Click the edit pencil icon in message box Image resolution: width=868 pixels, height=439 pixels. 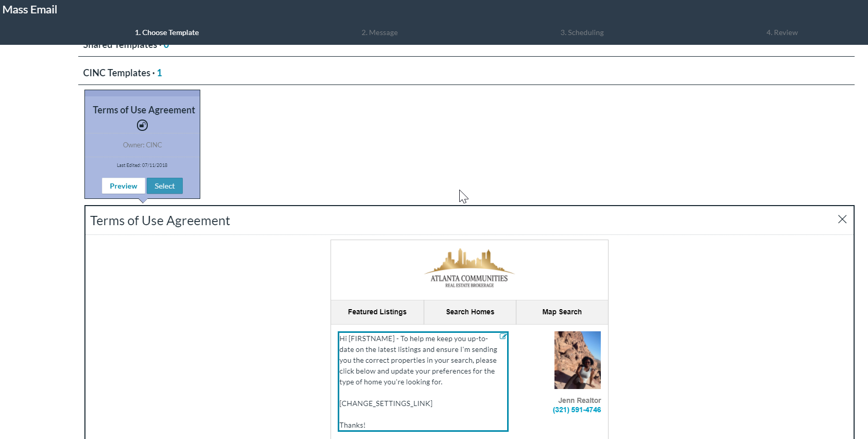503,336
